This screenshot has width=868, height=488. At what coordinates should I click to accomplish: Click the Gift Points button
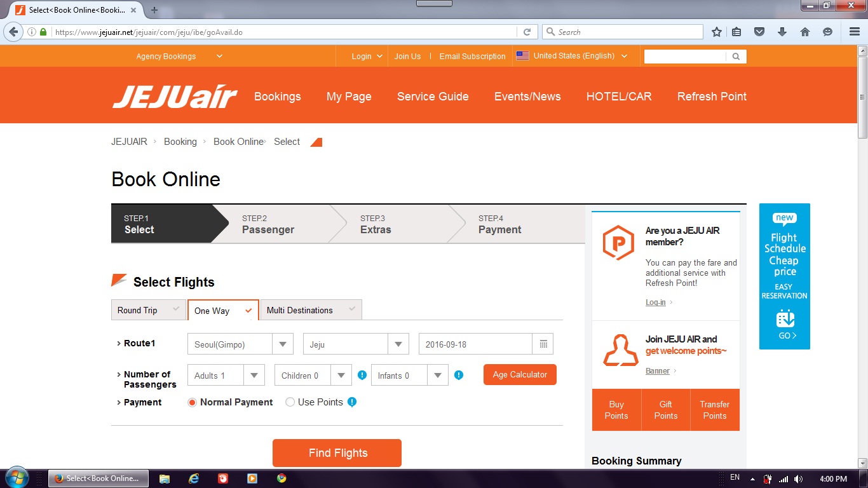pyautogui.click(x=666, y=410)
